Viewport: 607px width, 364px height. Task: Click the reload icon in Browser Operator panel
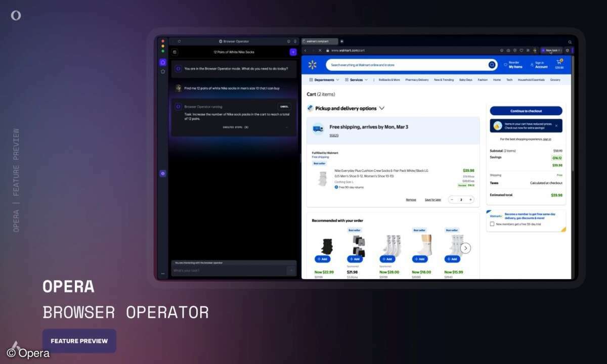click(x=179, y=41)
